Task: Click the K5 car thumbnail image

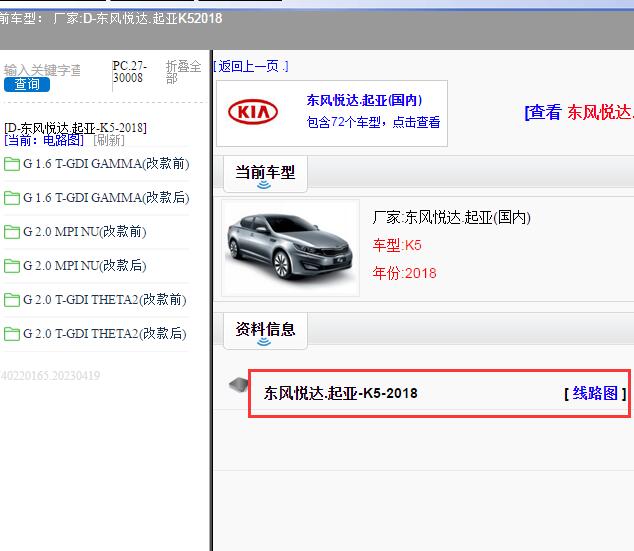Action: [x=290, y=248]
